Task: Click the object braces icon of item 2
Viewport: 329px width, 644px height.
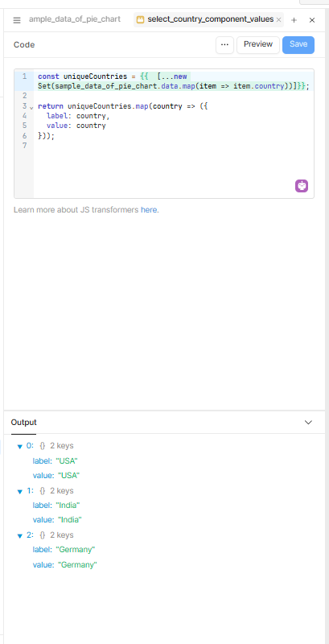Action: point(43,535)
